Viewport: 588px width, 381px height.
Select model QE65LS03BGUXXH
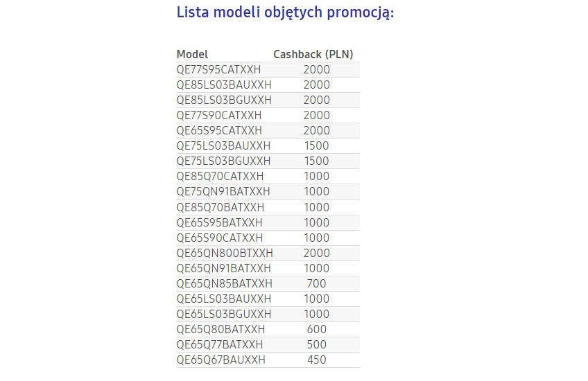click(x=224, y=314)
